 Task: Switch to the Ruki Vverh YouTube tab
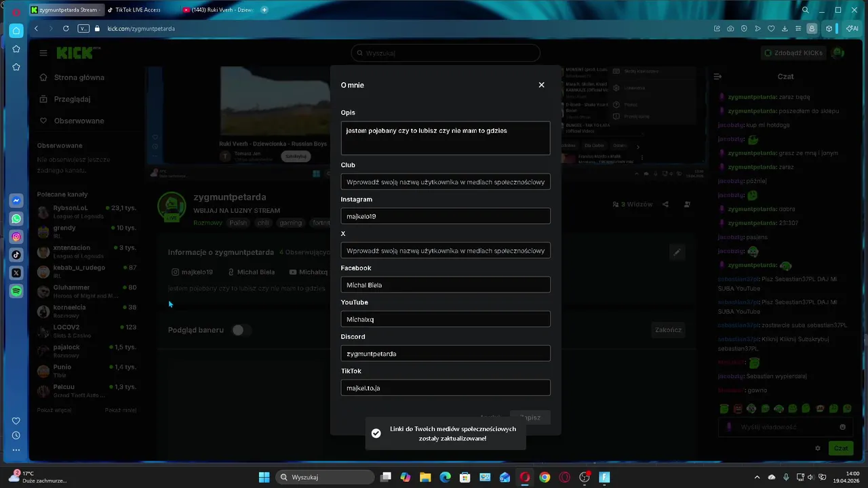pyautogui.click(x=218, y=10)
